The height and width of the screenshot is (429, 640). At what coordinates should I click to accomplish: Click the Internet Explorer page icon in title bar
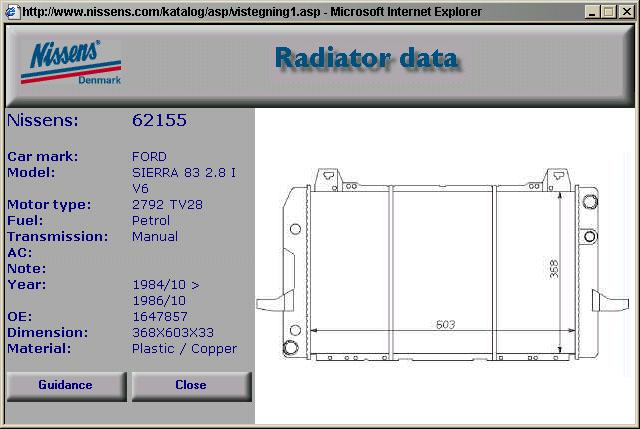coord(11,12)
